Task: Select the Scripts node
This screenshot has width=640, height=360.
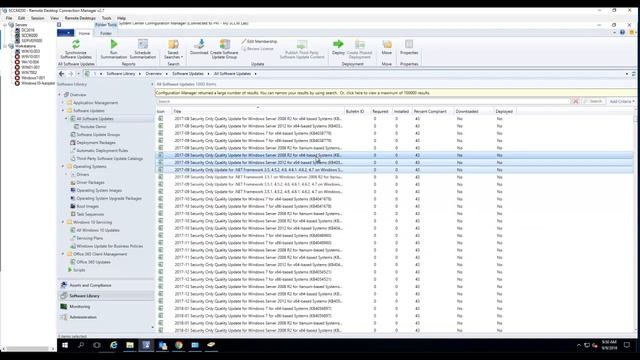Action: point(79,270)
